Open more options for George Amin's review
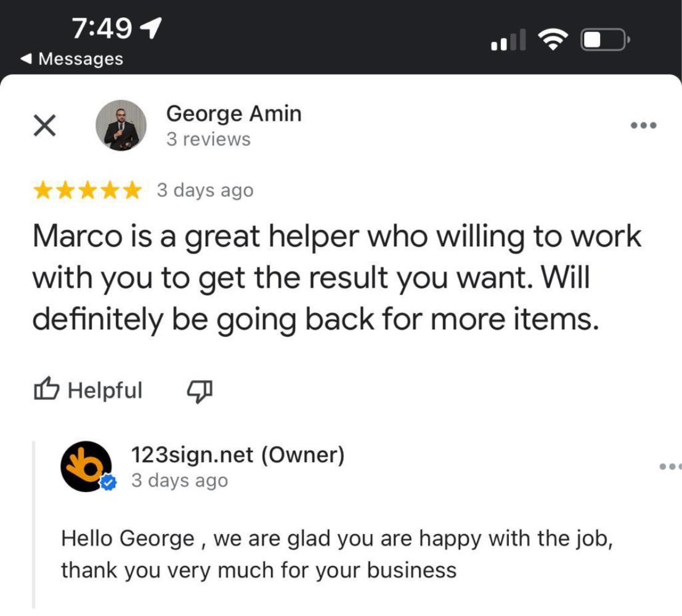 pos(644,126)
